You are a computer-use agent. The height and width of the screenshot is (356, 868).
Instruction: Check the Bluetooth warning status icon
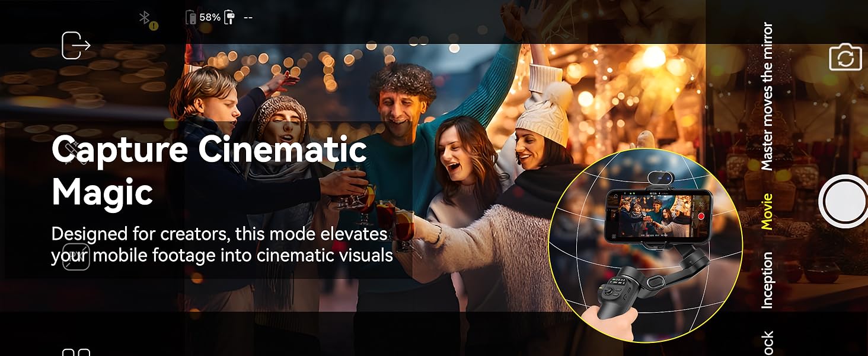coord(148,21)
